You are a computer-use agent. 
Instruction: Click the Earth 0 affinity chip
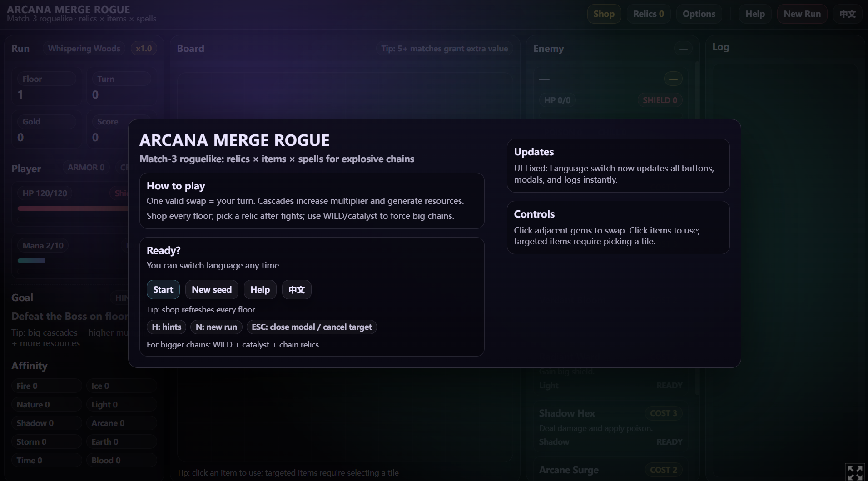[x=121, y=442]
